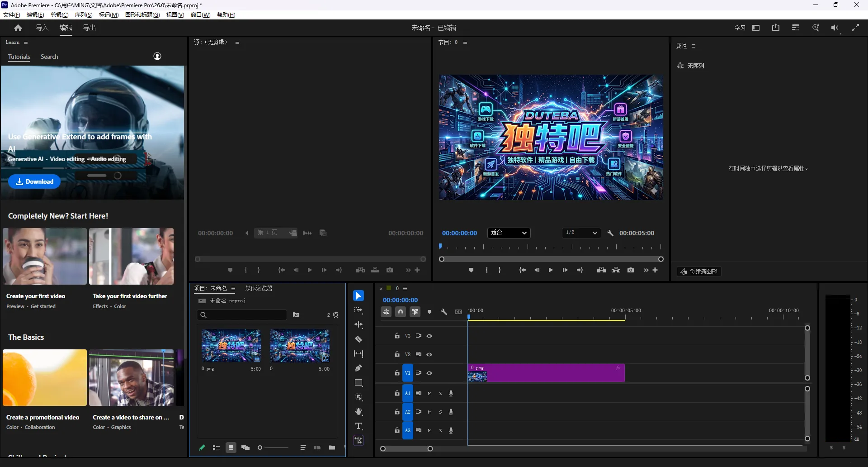Screen dimensions: 868x467
Task: Select the Selection tool arrow
Action: 359,296
